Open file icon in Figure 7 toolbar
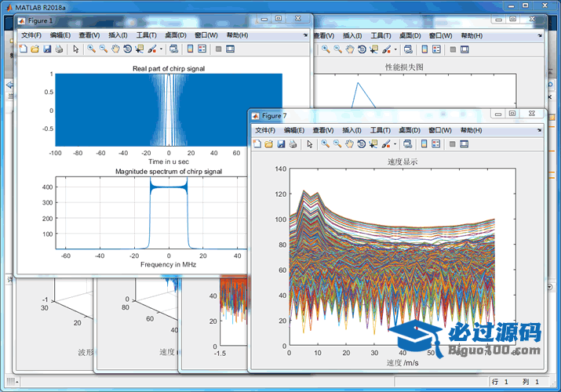 [269, 144]
